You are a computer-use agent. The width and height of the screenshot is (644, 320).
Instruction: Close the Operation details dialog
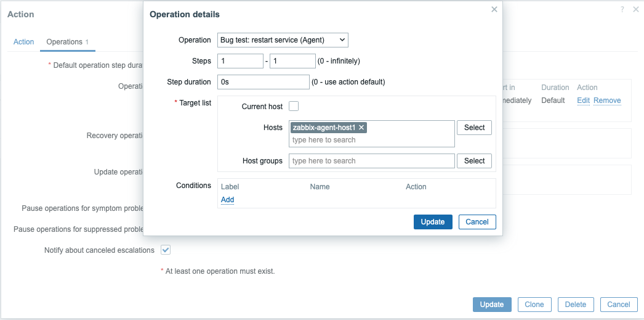(x=494, y=9)
